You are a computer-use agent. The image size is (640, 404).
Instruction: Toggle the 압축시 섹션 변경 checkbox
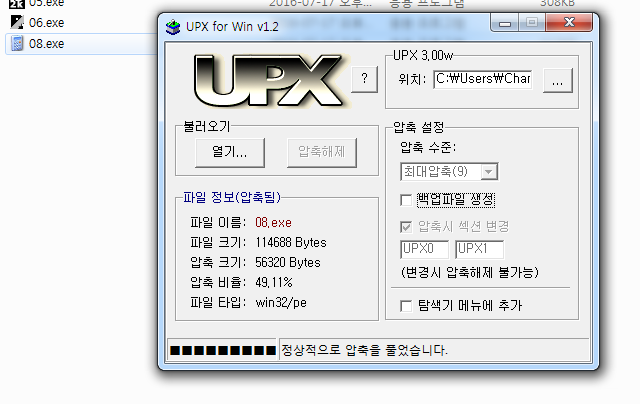point(406,226)
